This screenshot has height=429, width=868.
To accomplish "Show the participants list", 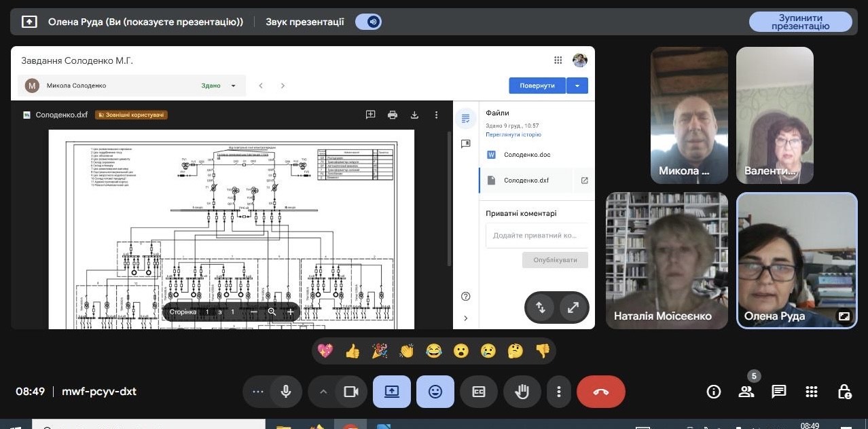I will [x=746, y=392].
